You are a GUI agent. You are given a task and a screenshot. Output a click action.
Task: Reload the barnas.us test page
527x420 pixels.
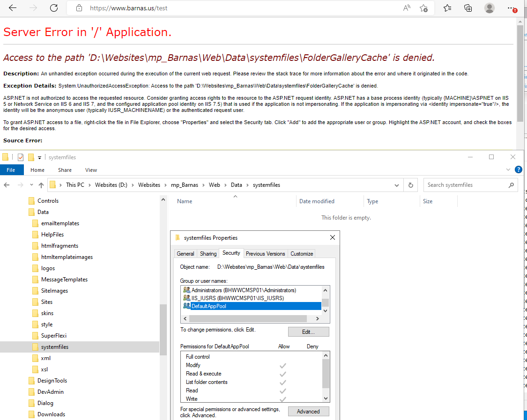tap(54, 8)
